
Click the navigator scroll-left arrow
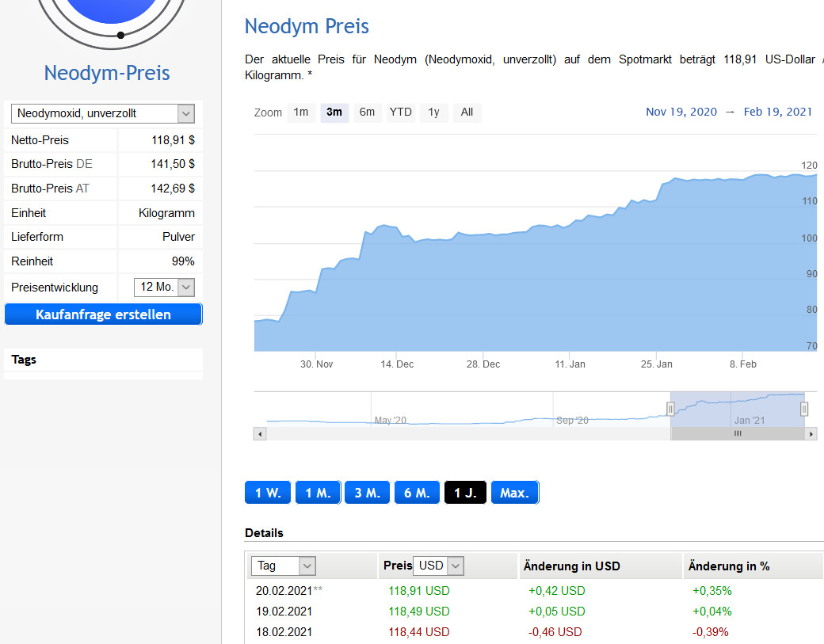click(x=260, y=434)
